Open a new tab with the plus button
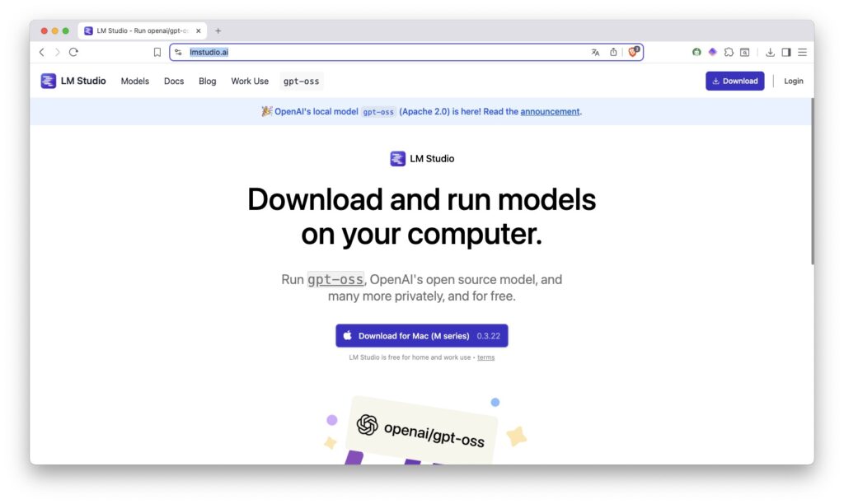844x504 pixels. click(x=218, y=30)
